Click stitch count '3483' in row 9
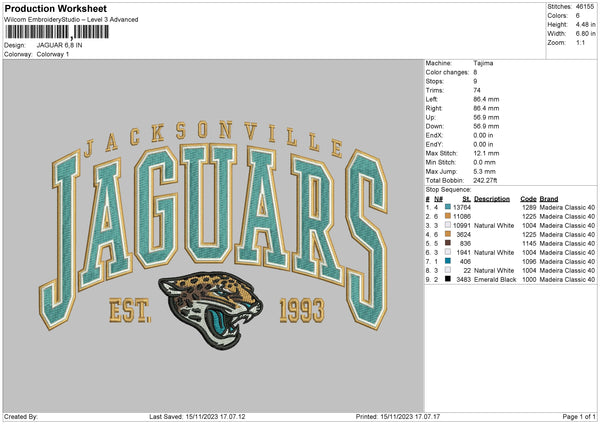The height and width of the screenshot is (424, 600). tap(463, 279)
